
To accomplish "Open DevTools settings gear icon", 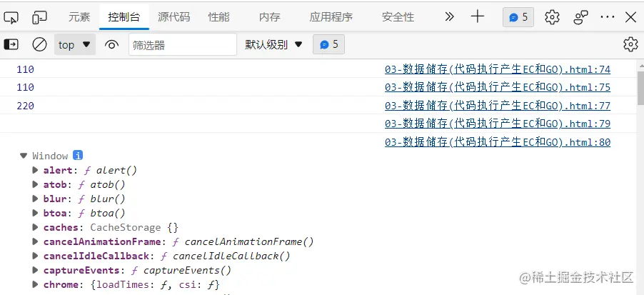I will click(552, 16).
